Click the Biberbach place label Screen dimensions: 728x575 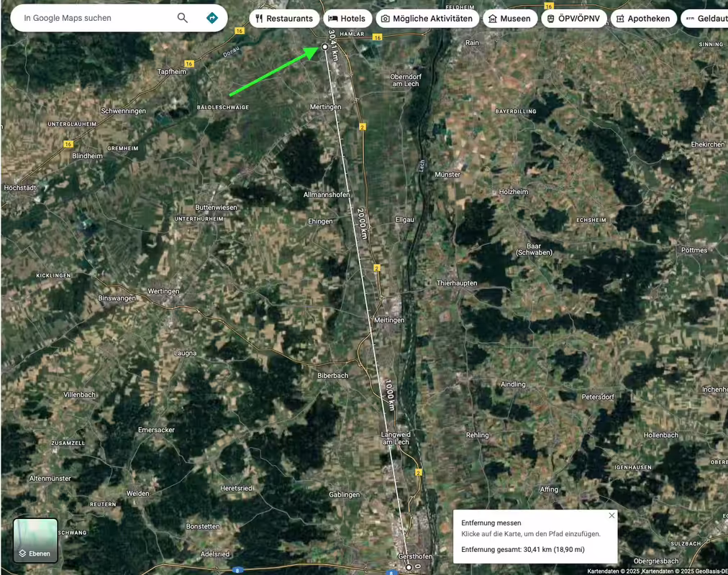[x=333, y=376]
